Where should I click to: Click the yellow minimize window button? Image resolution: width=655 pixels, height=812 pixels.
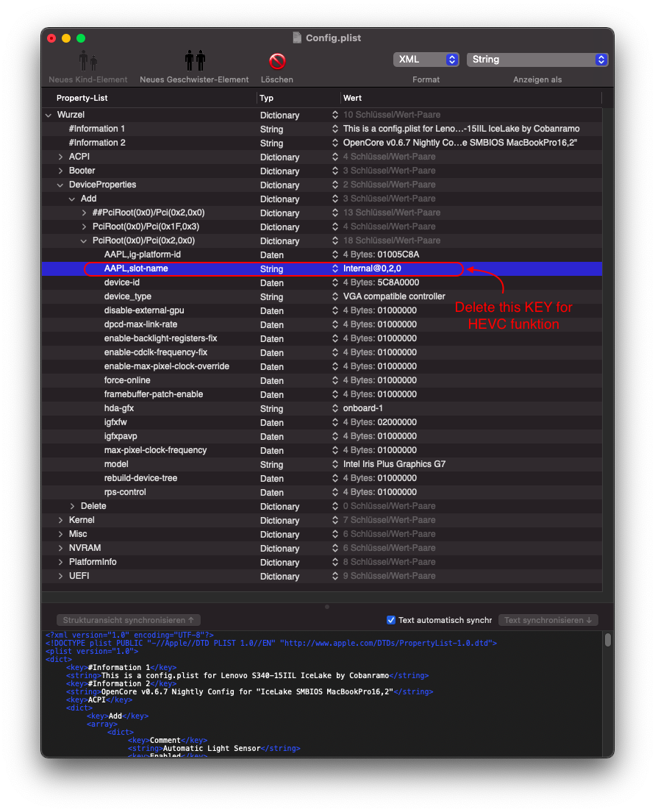65,38
